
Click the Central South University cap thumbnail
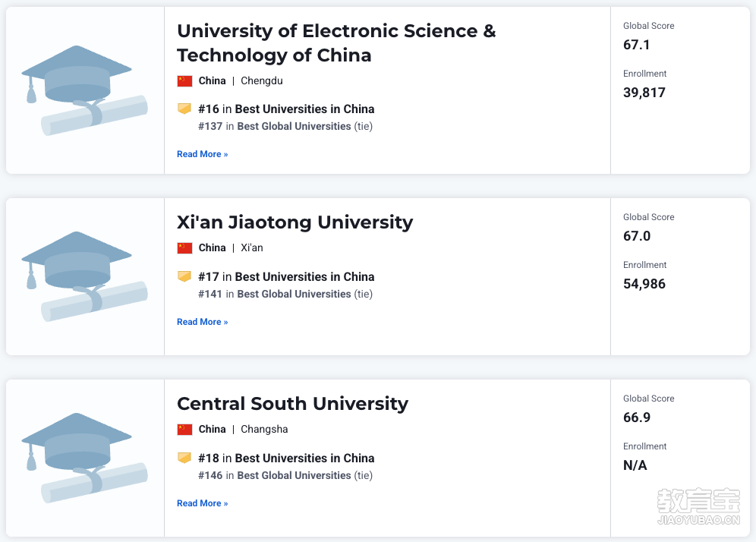pos(84,458)
